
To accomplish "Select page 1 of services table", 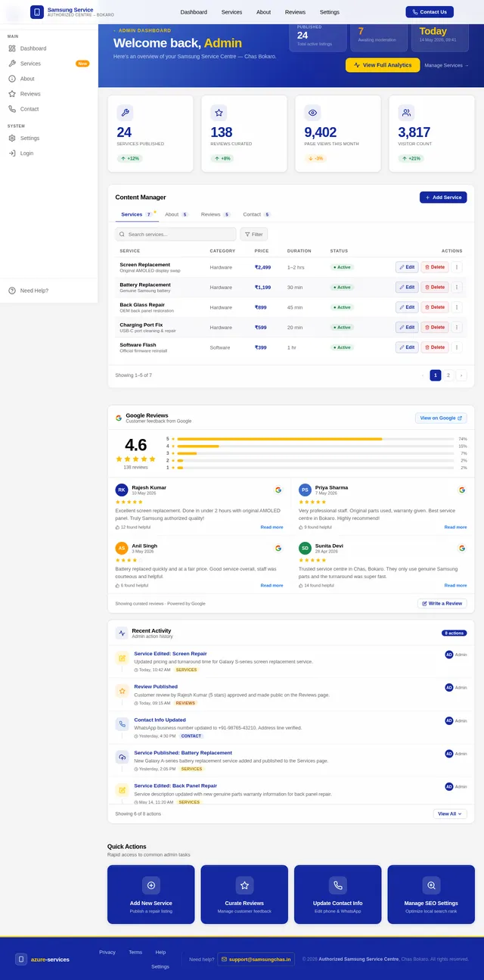I will pyautogui.click(x=436, y=375).
